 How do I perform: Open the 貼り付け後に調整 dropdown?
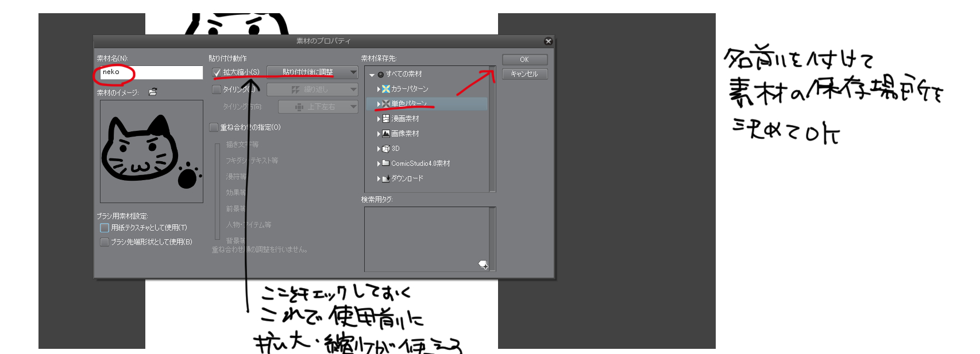click(x=312, y=72)
